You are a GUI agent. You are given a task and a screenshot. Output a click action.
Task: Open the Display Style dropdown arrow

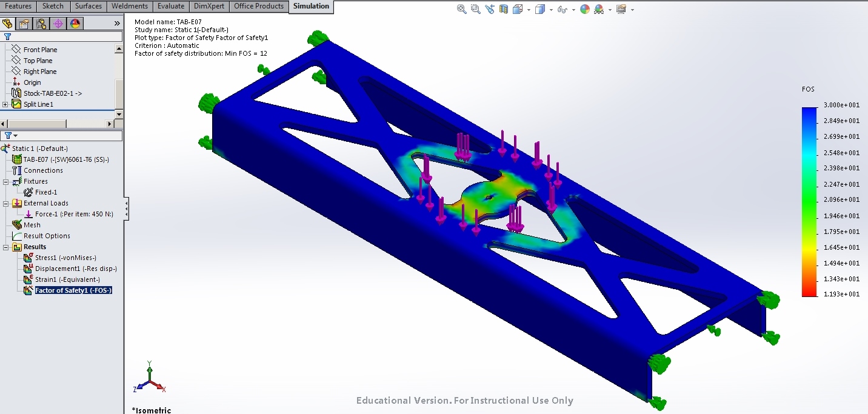click(552, 9)
